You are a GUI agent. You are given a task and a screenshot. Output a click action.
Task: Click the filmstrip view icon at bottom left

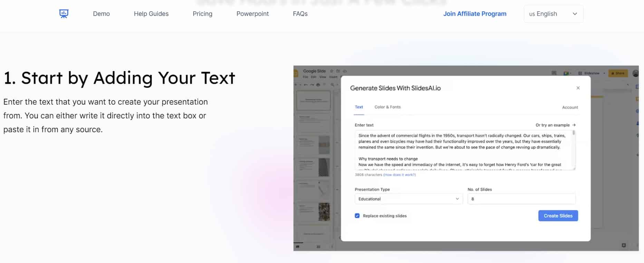(298, 246)
